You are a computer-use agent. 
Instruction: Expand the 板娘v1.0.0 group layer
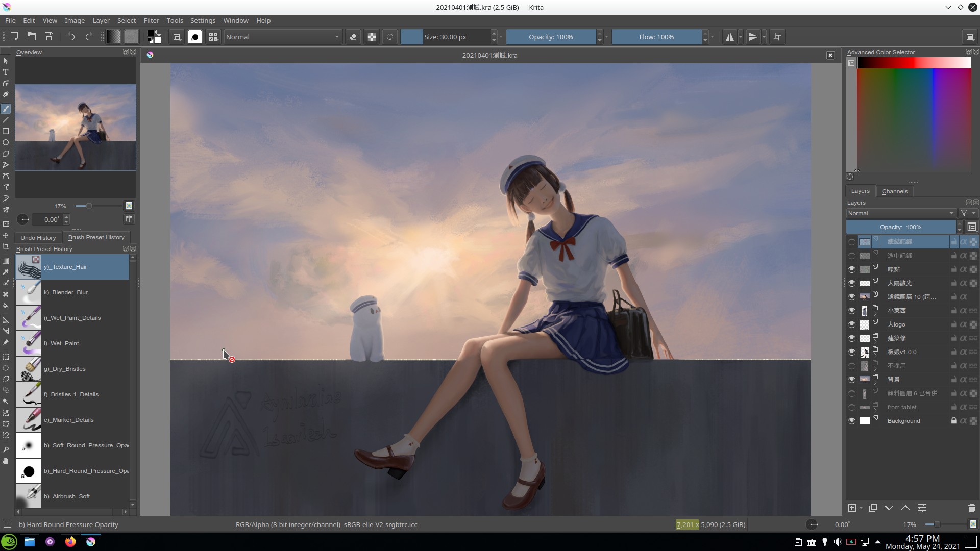(875, 355)
